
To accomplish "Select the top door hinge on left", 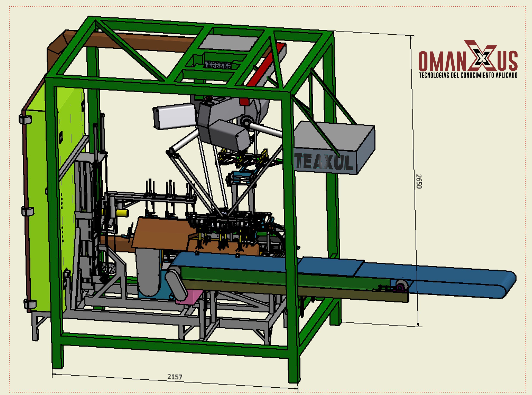I will [x=25, y=119].
